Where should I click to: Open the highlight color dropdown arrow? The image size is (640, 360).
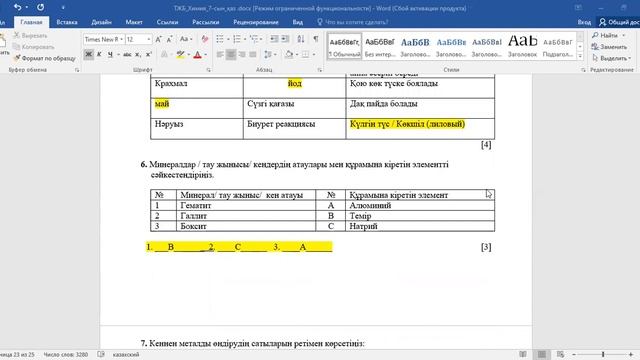[189, 54]
